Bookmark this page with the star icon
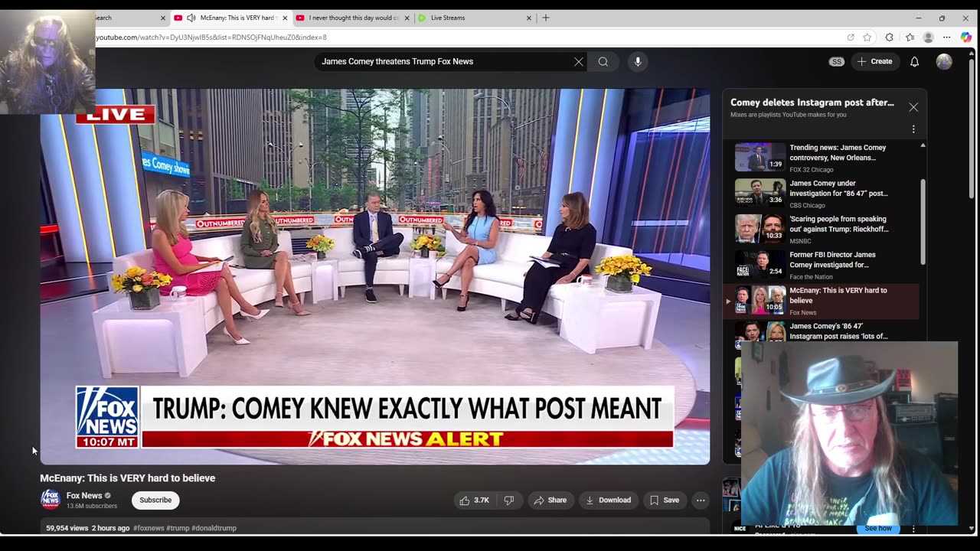The image size is (980, 551). pos(867,37)
